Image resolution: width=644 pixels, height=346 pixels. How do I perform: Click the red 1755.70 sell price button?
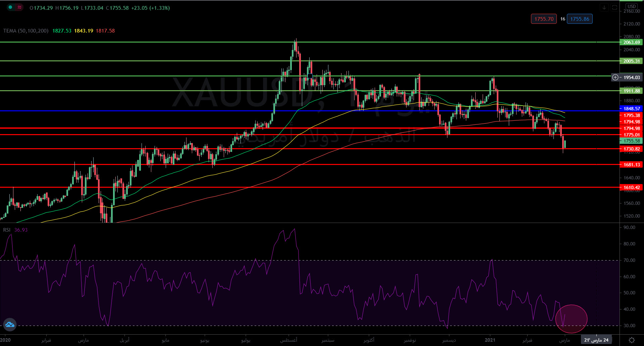544,19
